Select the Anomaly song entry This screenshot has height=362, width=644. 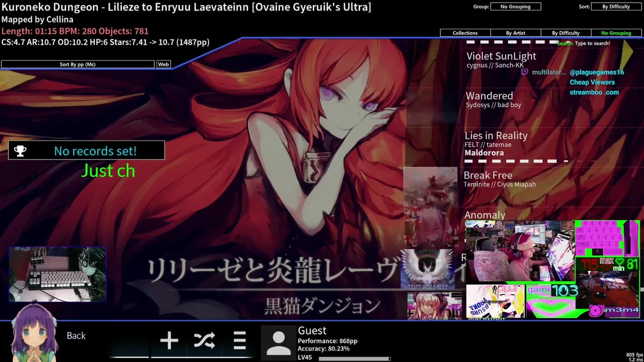[485, 215]
